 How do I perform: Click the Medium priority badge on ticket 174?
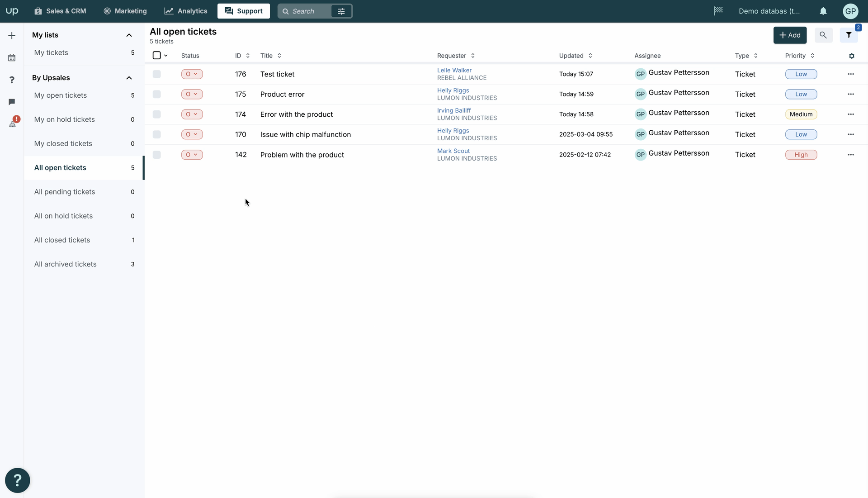pyautogui.click(x=801, y=114)
